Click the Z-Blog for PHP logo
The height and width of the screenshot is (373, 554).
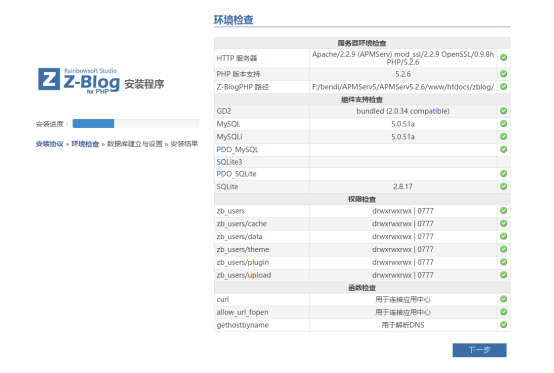(x=79, y=81)
